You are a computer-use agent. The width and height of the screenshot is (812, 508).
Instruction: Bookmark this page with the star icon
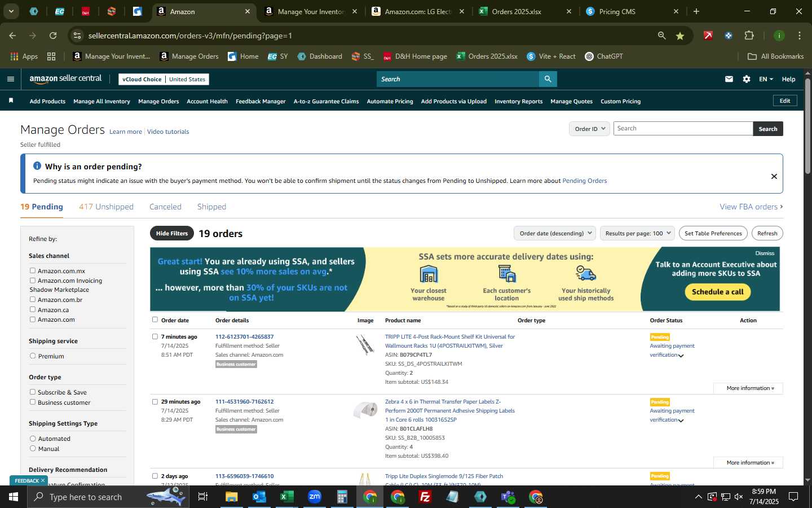680,36
